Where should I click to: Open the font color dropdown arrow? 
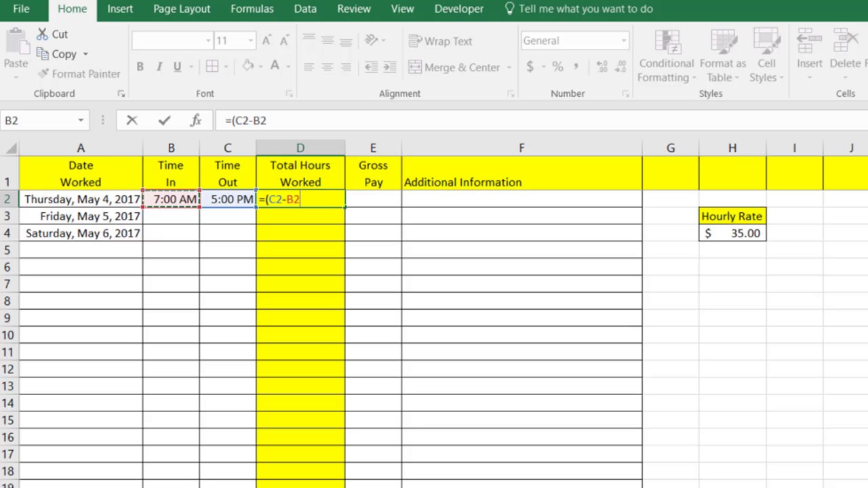click(288, 66)
